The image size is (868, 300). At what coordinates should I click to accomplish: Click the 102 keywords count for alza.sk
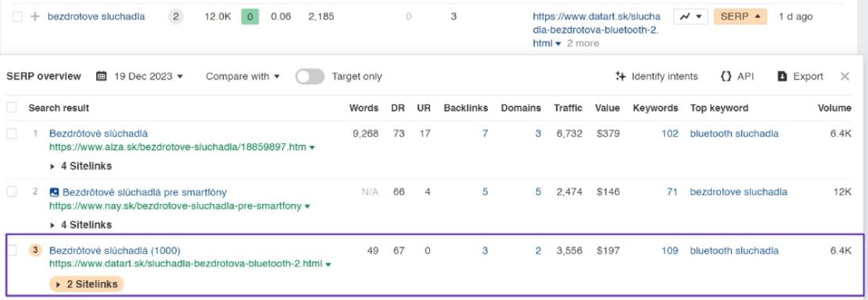pos(670,134)
